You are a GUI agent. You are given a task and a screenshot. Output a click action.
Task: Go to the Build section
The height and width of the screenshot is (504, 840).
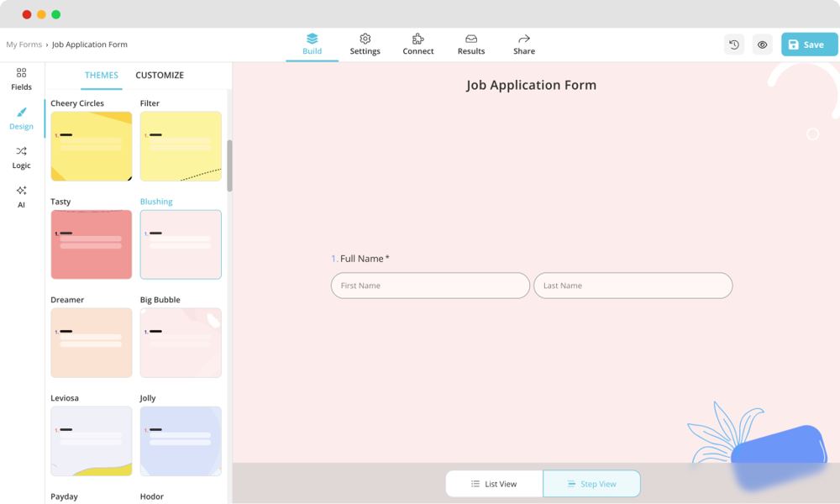point(312,44)
